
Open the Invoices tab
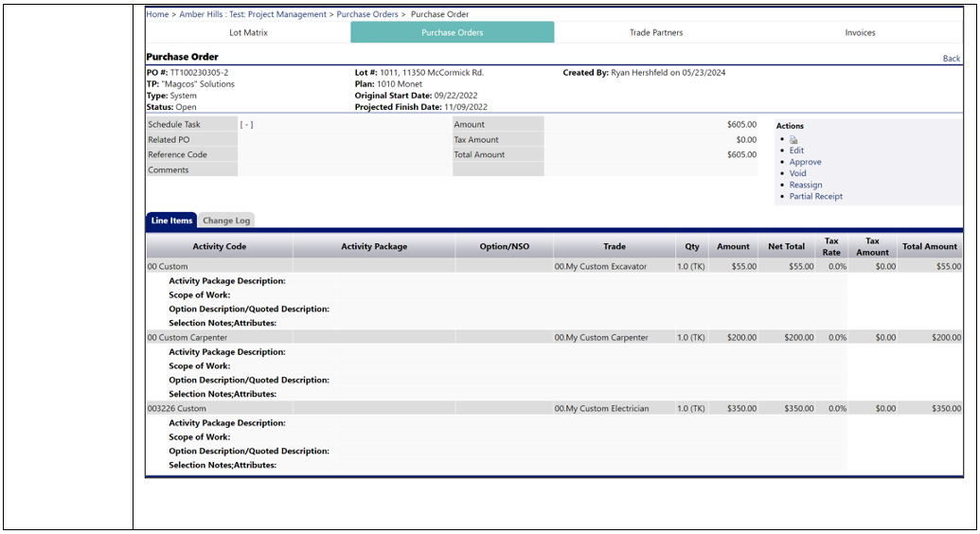tap(860, 32)
